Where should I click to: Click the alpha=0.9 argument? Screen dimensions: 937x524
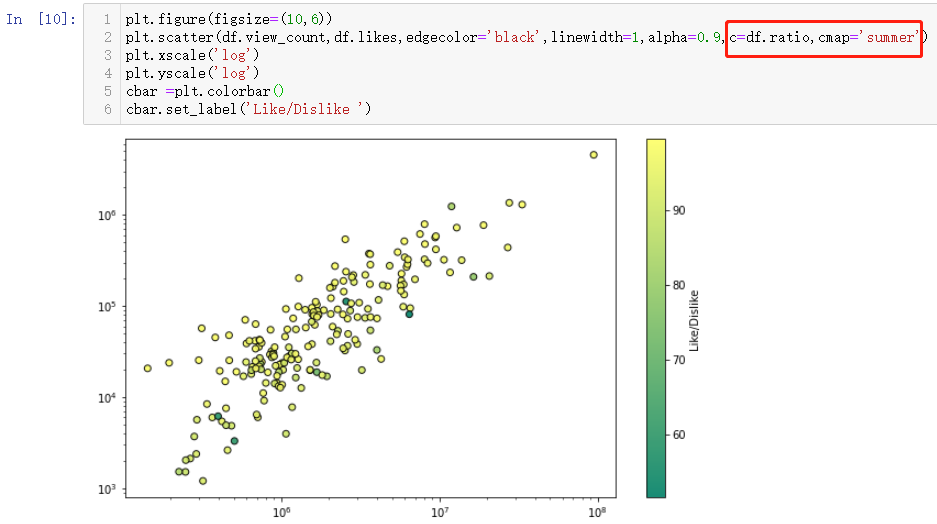684,37
